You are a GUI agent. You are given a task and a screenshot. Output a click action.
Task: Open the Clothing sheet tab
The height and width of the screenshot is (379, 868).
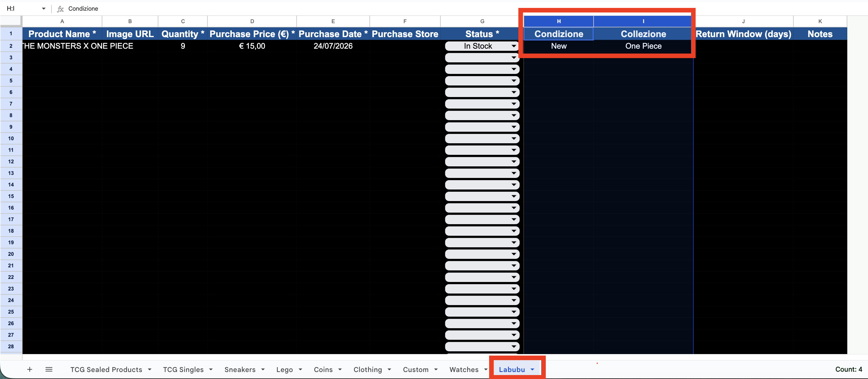tap(367, 370)
